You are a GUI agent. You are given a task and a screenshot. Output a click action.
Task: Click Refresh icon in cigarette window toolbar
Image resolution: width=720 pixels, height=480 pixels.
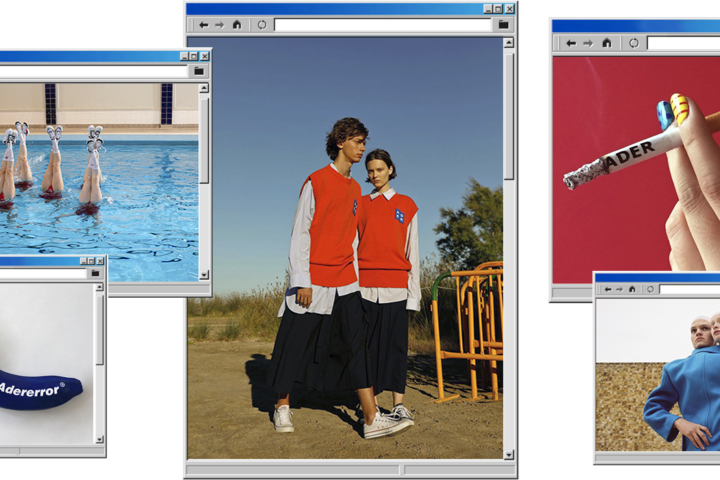click(x=634, y=43)
